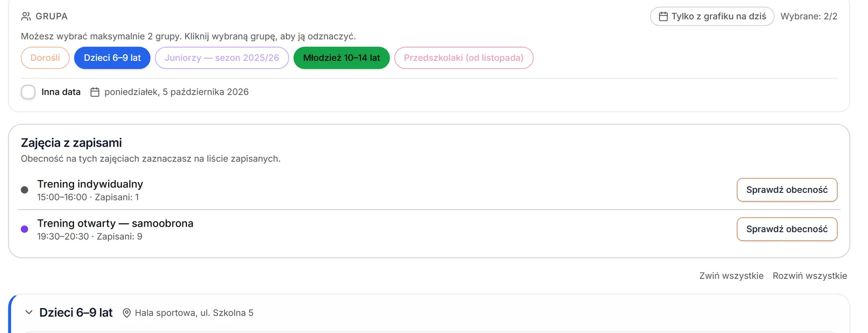Viewport: 868px width, 333px height.
Task: Click the calendar icon next to the date
Action: [x=95, y=92]
